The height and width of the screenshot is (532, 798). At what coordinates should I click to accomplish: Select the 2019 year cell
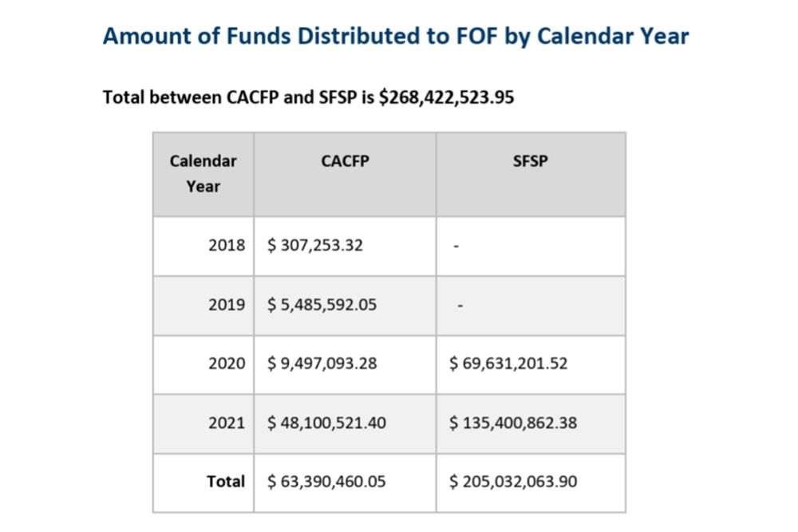pyautogui.click(x=227, y=305)
